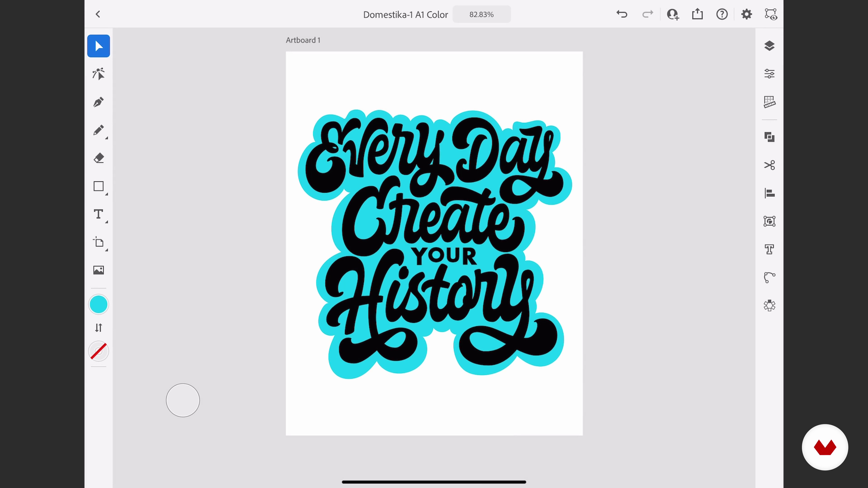
Task: Select the Pencil tool
Action: pyautogui.click(x=98, y=130)
